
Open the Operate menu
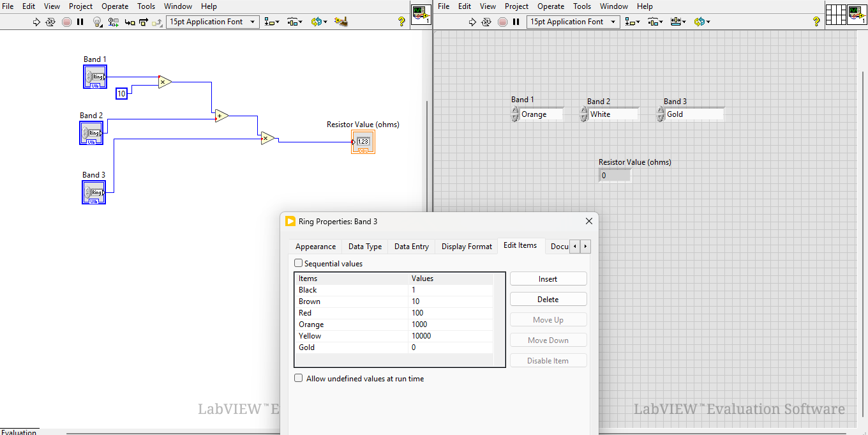115,6
